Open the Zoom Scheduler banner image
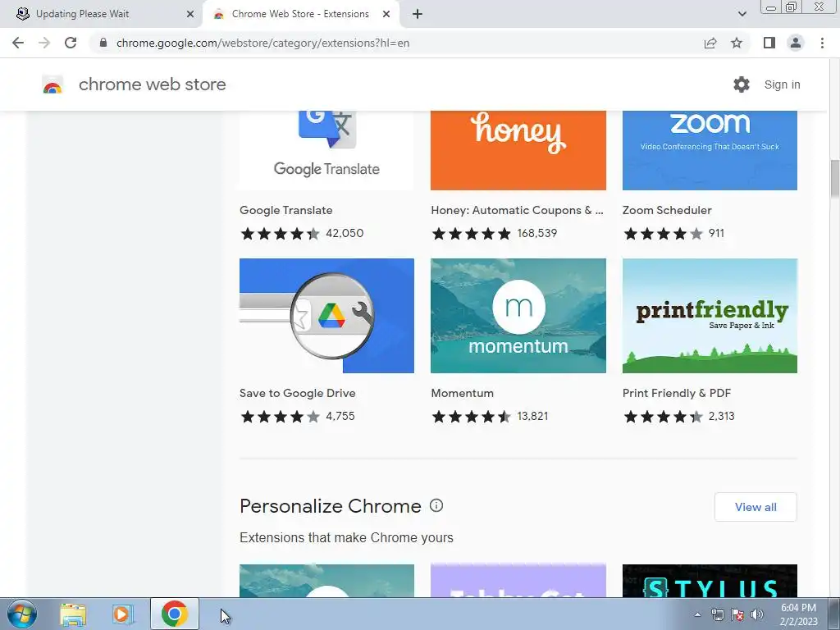Image resolution: width=840 pixels, height=630 pixels. (x=710, y=151)
